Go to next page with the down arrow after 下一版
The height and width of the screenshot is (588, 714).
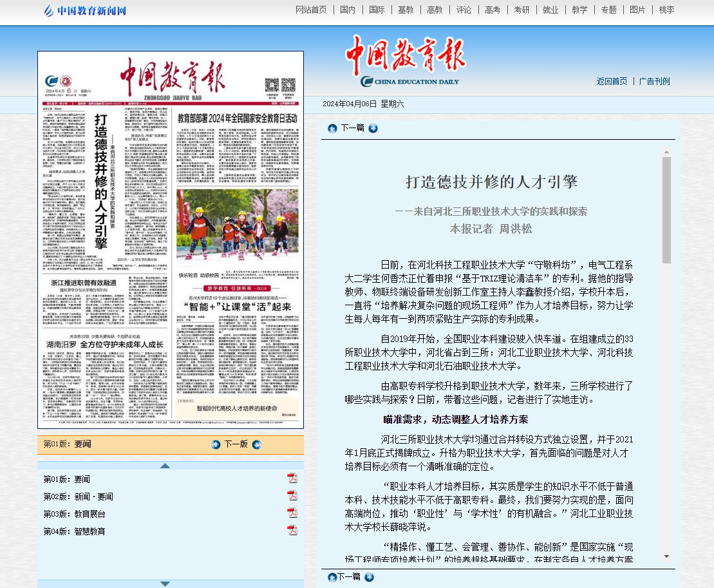pyautogui.click(x=257, y=444)
